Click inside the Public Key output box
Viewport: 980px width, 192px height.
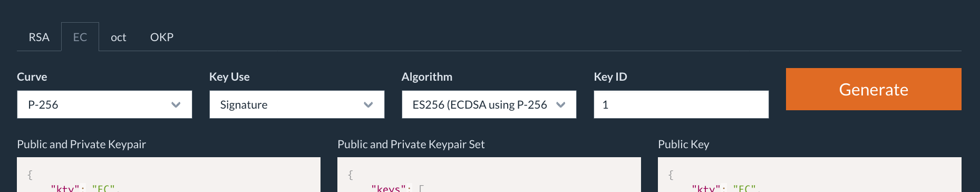tap(810, 175)
